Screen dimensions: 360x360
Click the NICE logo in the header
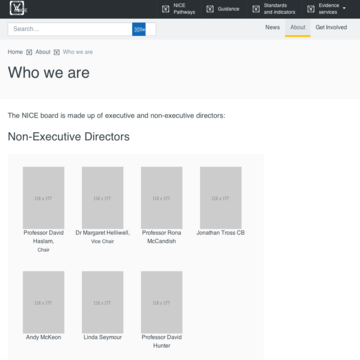click(17, 8)
